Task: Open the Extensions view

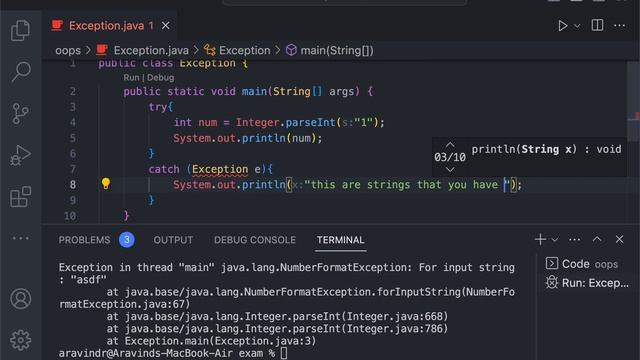Action: (x=20, y=197)
